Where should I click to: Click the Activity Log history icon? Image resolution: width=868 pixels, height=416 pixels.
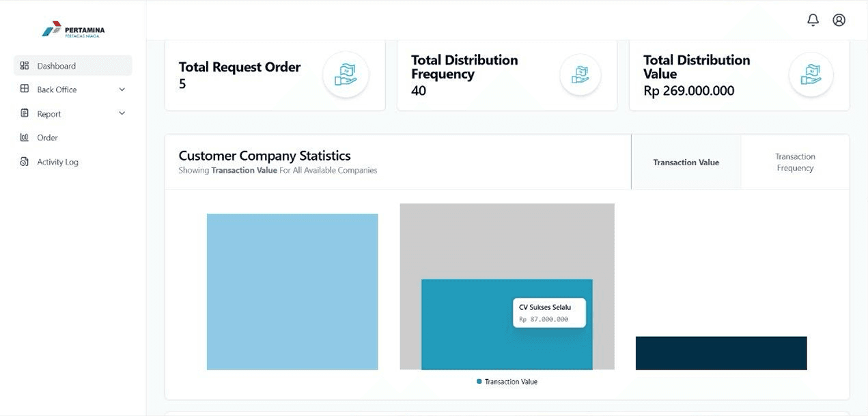(25, 162)
